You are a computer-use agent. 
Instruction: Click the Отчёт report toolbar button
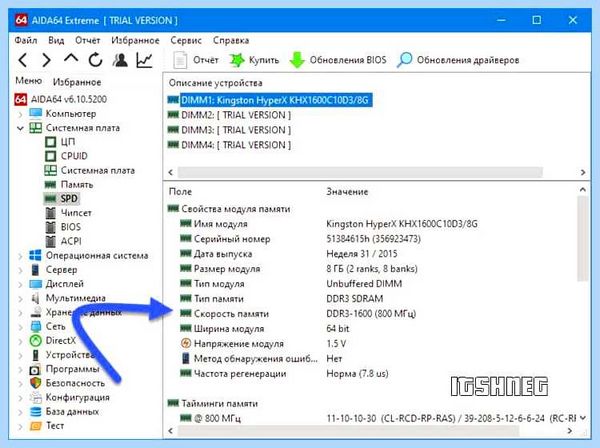[196, 60]
